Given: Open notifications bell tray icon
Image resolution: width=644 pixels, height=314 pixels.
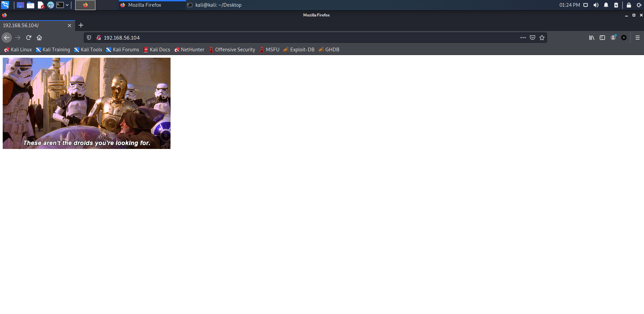Looking at the screenshot, I should [606, 5].
